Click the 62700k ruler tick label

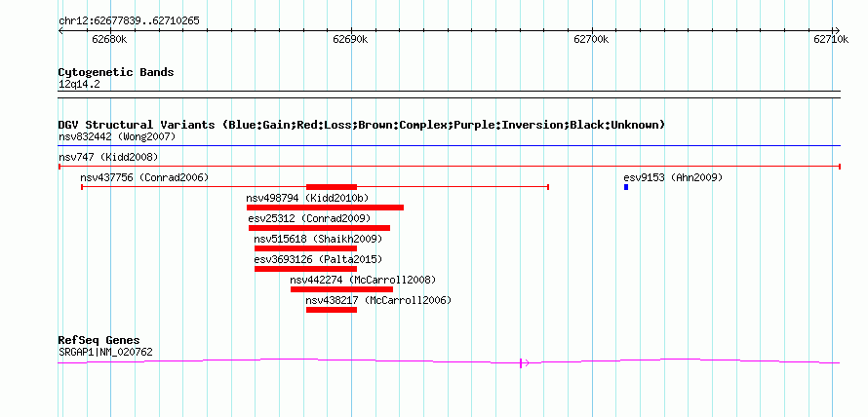click(591, 39)
